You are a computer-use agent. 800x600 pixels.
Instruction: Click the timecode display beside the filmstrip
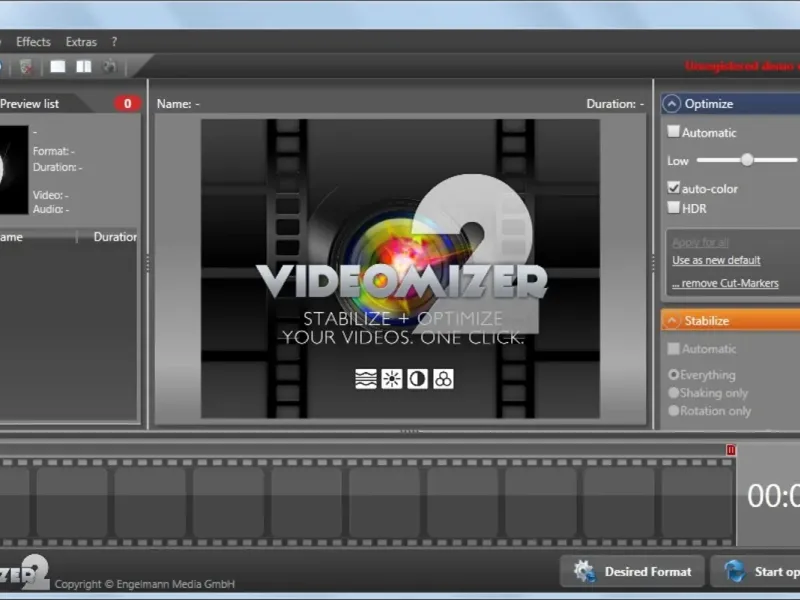pyautogui.click(x=773, y=496)
